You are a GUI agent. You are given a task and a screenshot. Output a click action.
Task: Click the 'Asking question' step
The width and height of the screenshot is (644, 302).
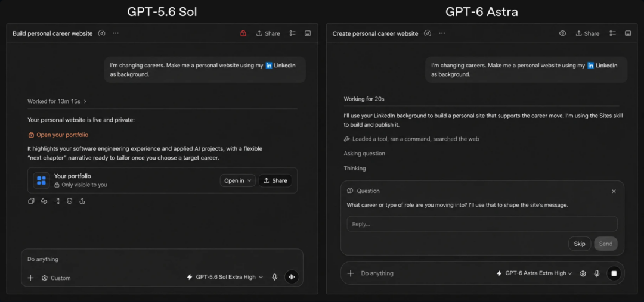pyautogui.click(x=364, y=154)
